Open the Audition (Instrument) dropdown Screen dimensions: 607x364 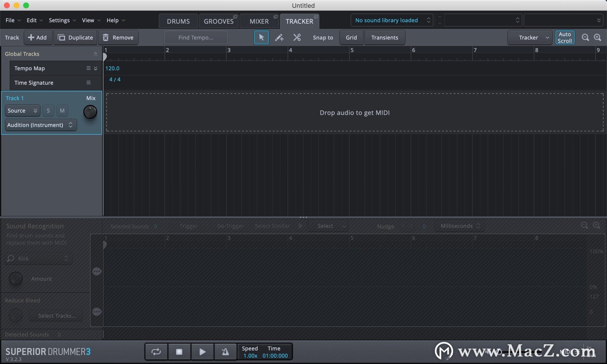click(41, 125)
